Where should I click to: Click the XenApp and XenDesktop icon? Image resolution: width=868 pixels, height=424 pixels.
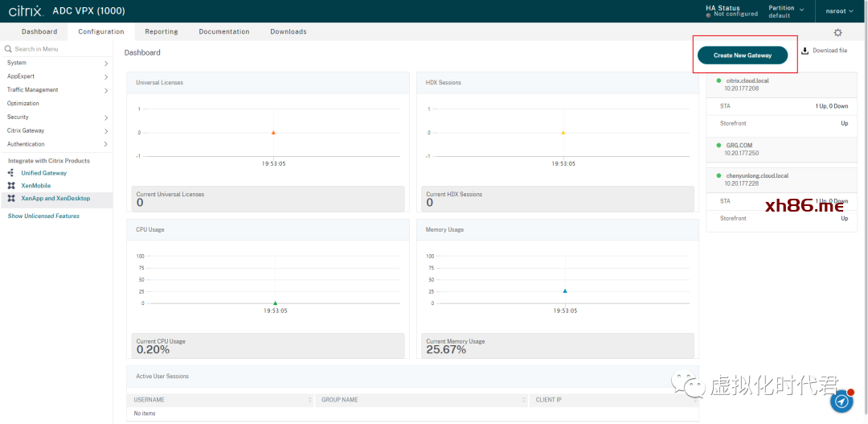point(11,199)
